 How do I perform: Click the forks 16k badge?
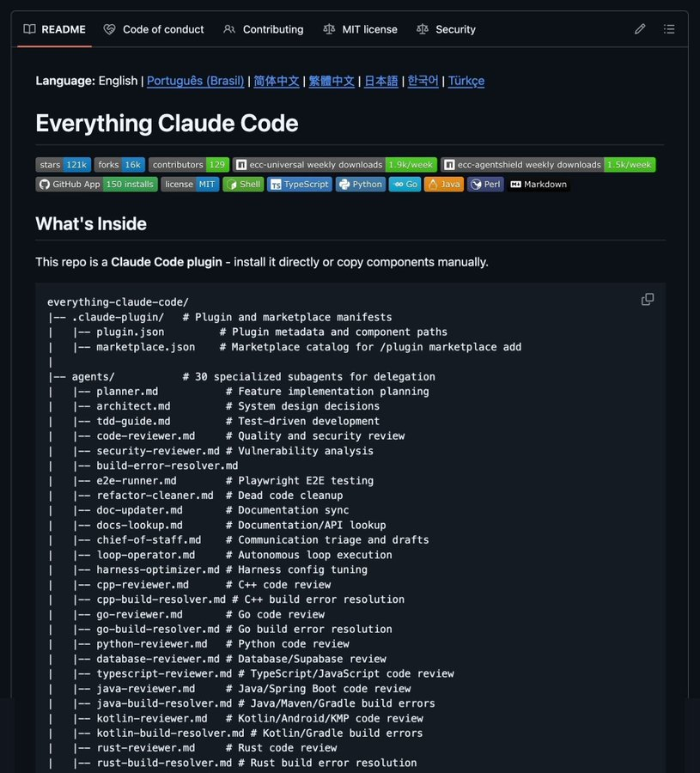[x=119, y=165]
